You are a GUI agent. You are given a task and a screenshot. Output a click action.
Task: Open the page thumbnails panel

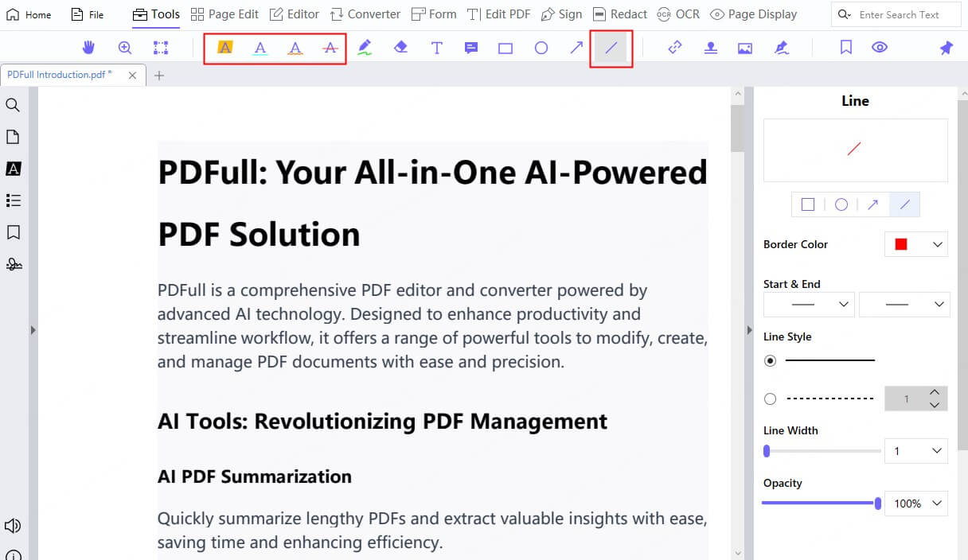pos(14,136)
